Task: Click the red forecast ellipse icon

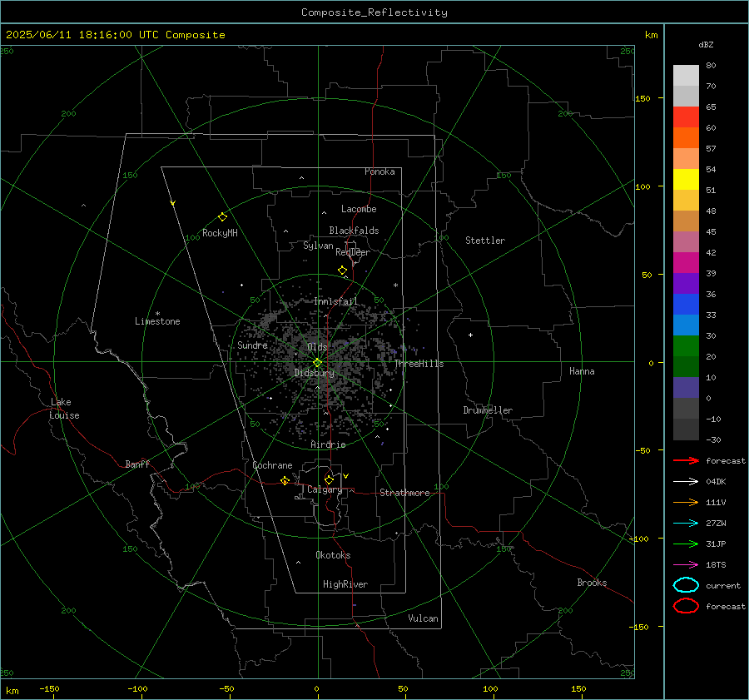Action: point(686,606)
